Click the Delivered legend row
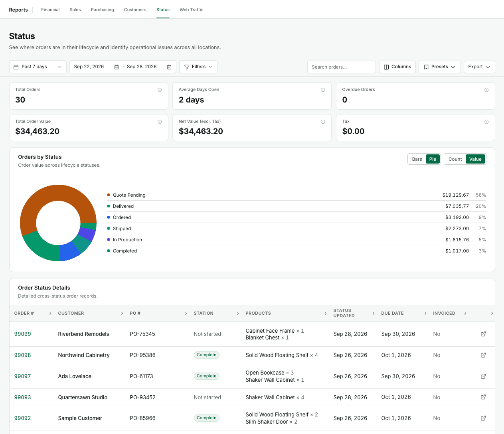The width and height of the screenshot is (504, 434). pos(296,206)
